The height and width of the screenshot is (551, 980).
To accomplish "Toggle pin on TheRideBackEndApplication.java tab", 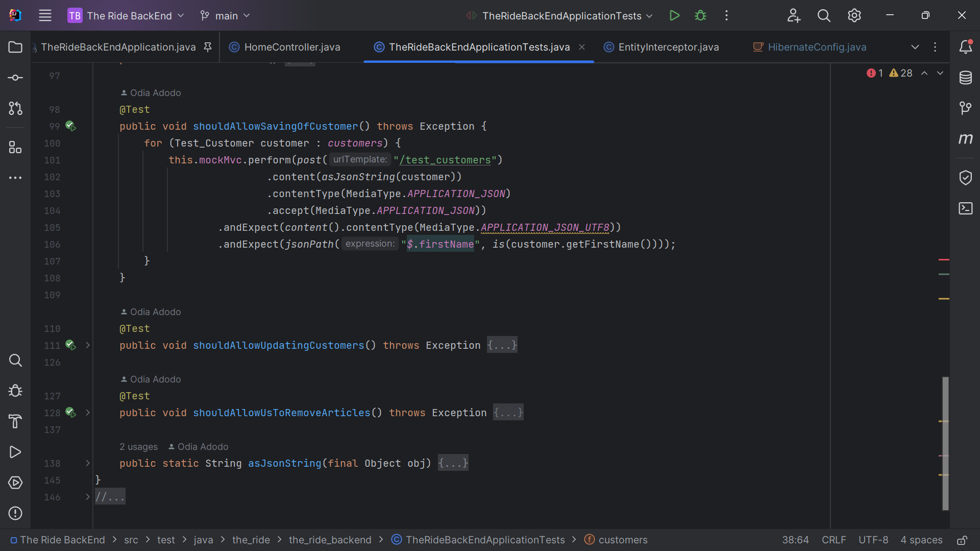I will pos(208,47).
